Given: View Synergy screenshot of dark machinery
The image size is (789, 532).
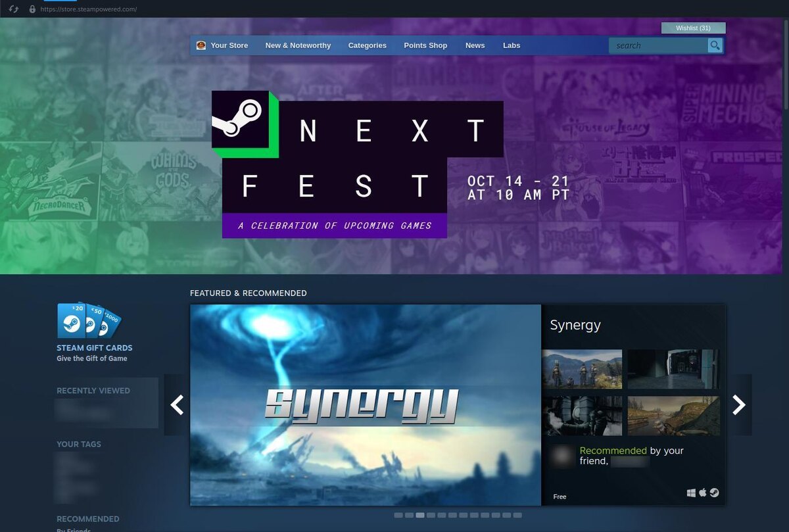Looking at the screenshot, I should 583,416.
